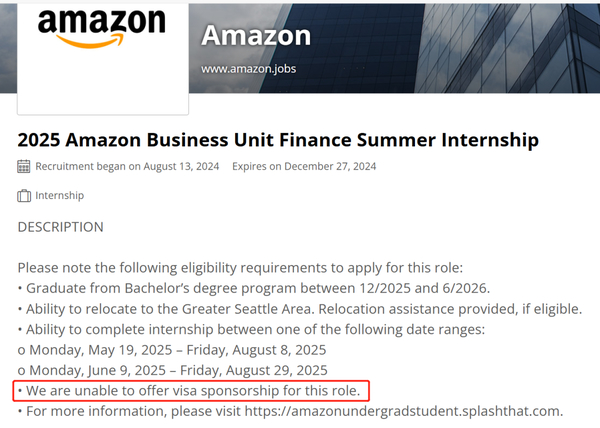Click the internship date ranges bullet line

(251, 329)
